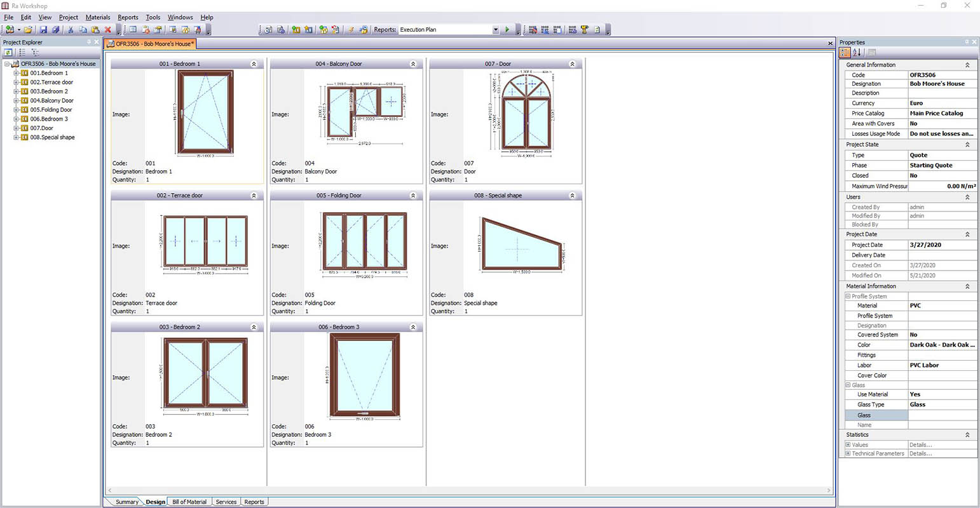Refresh the Project Explorer tree
The height and width of the screenshot is (508, 980).
(x=8, y=53)
